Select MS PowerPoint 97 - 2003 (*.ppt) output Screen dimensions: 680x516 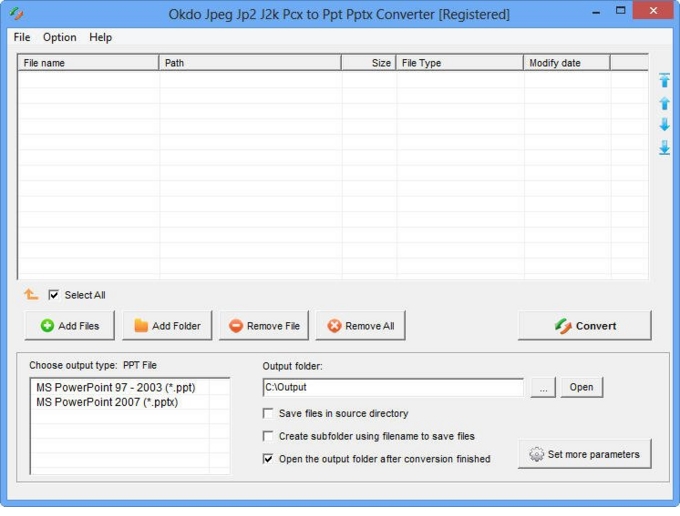(x=116, y=387)
